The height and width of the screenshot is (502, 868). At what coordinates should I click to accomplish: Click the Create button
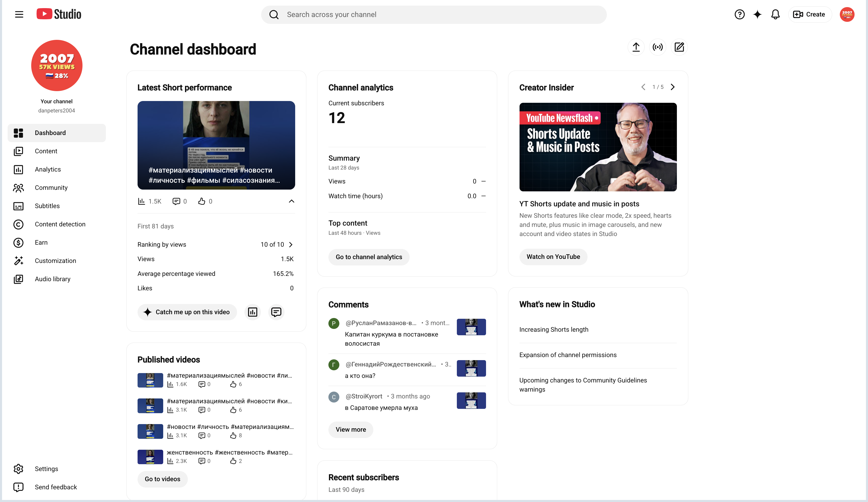810,14
